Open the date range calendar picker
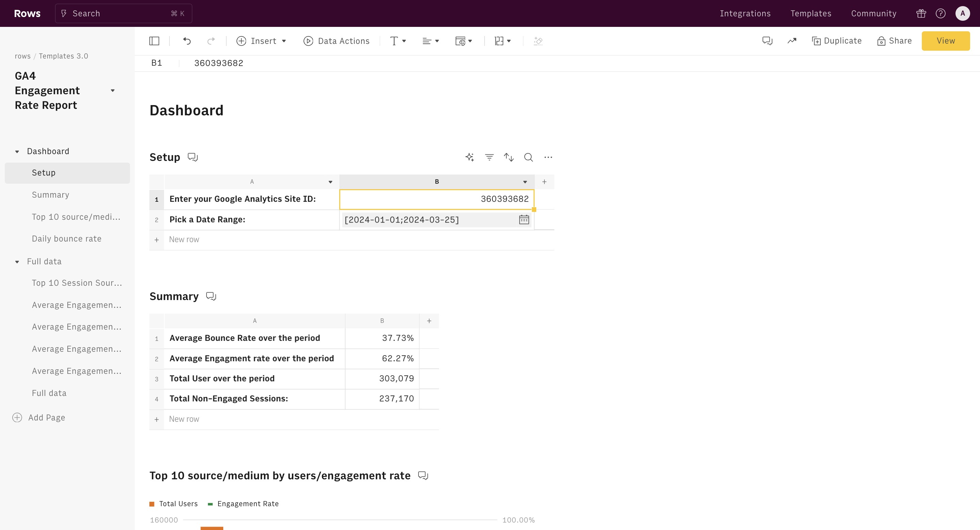The image size is (980, 530). tap(524, 220)
